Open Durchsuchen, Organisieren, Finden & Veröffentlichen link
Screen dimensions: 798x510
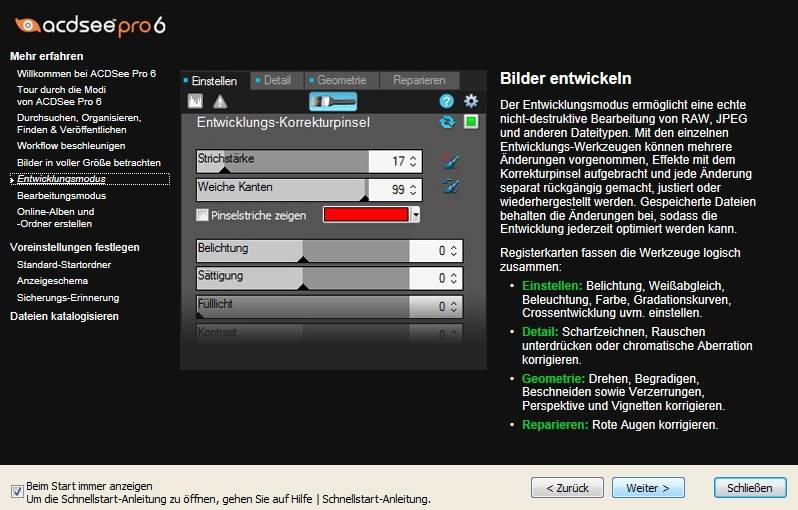79,124
